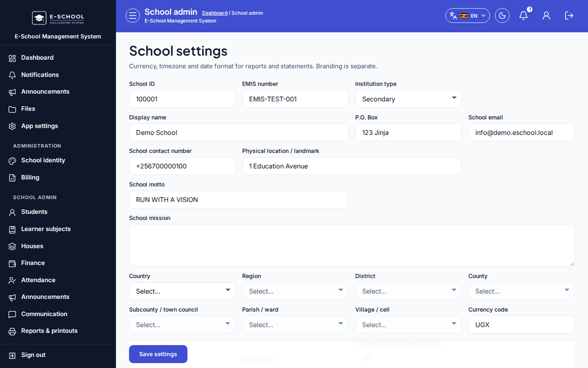The image size is (588, 368).
Task: Click Sign out in sidebar
Action: pos(58,355)
